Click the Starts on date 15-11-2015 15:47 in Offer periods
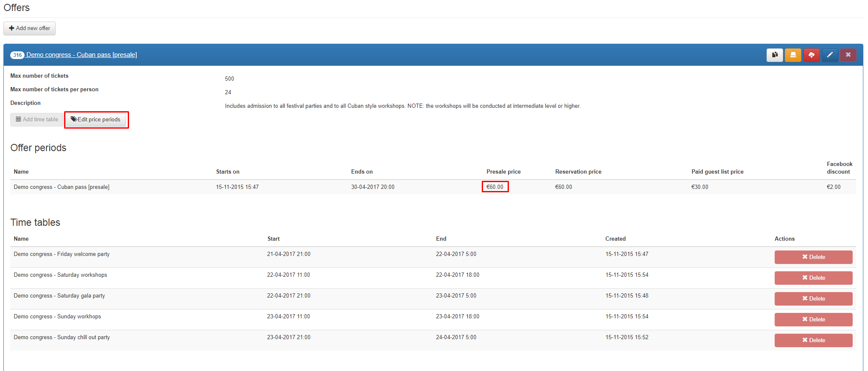 [x=237, y=187]
